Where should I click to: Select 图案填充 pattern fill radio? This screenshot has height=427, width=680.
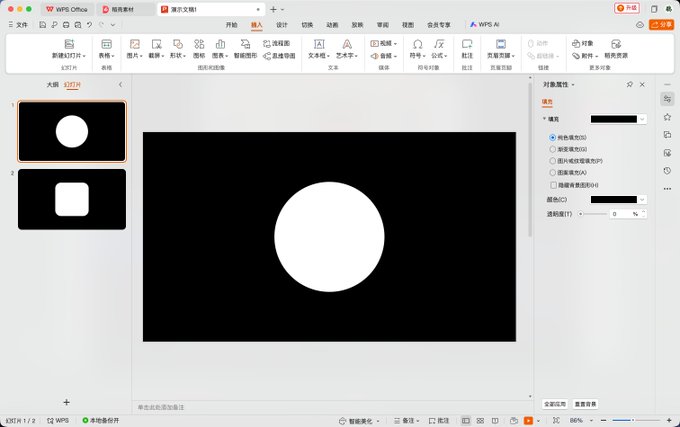tap(552, 173)
